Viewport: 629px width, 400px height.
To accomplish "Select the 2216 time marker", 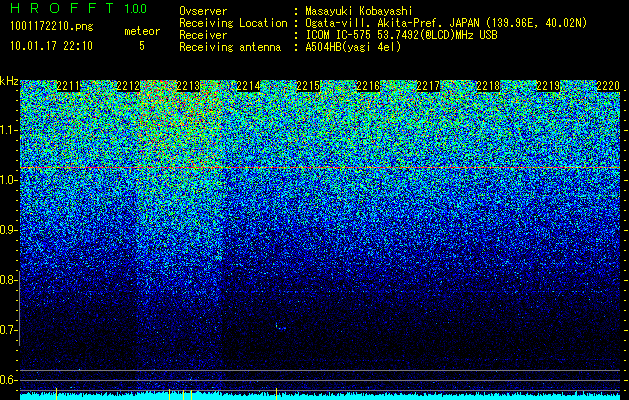I will pyautogui.click(x=368, y=86).
